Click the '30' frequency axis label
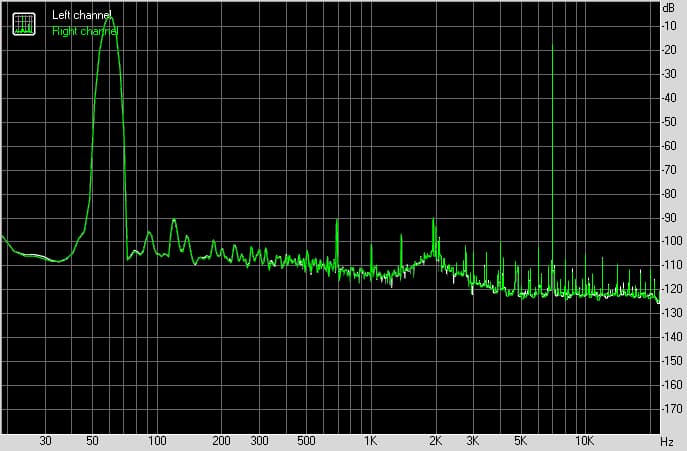 point(45,440)
